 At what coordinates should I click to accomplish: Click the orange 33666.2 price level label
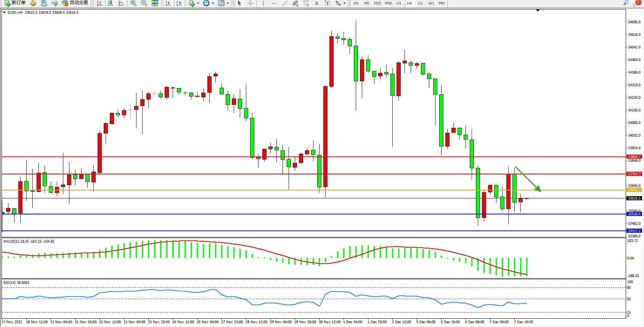(x=634, y=190)
